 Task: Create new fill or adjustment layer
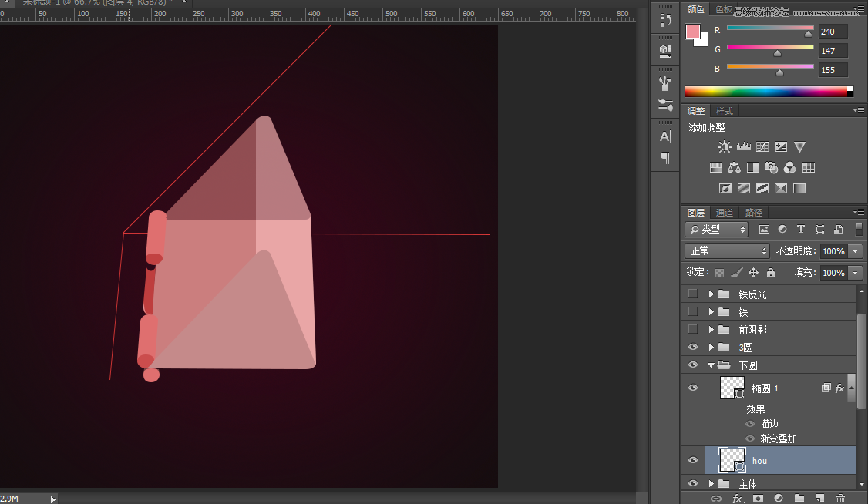(779, 499)
